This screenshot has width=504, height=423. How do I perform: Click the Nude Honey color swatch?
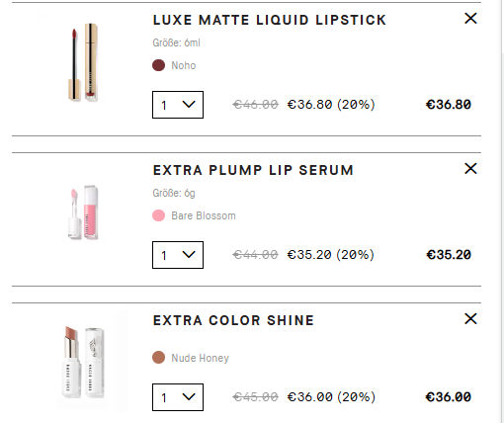pos(158,358)
